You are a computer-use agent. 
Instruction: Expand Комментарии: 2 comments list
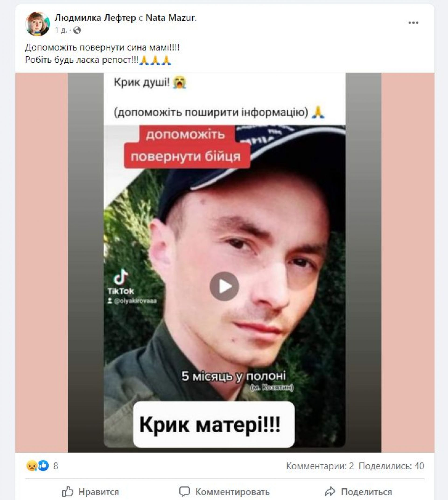pos(320,466)
